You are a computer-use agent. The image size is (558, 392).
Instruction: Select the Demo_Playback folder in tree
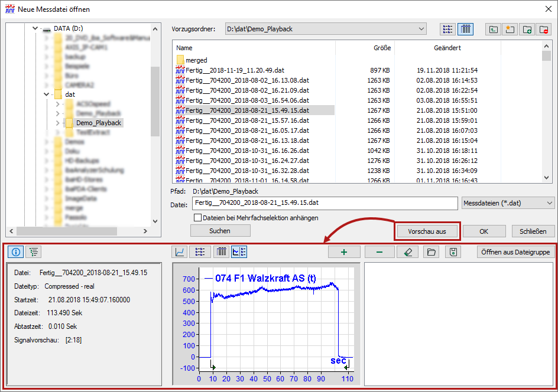tap(99, 123)
